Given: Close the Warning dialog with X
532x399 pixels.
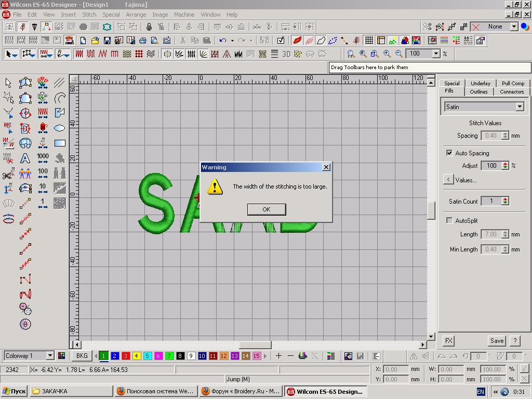Looking at the screenshot, I should click(x=326, y=167).
